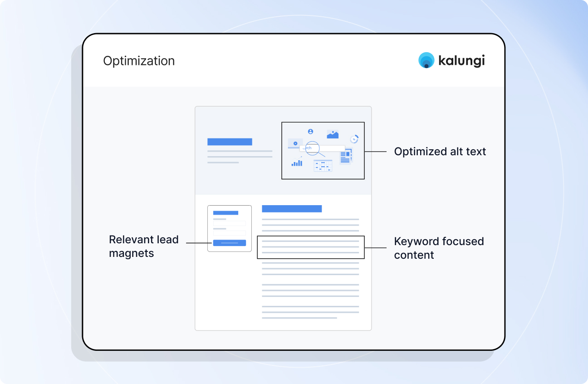Click the second input field in lead form
588x384 pixels.
point(230,233)
